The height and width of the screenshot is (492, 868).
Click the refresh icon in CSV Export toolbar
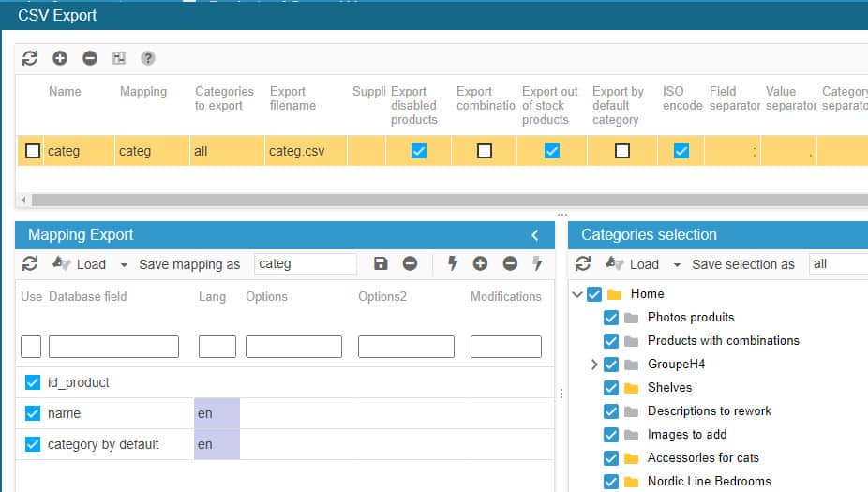pos(30,58)
